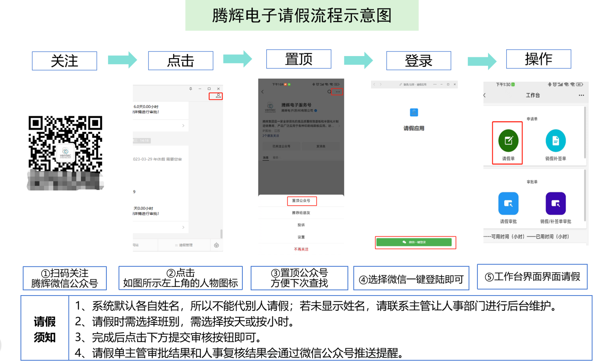The height and width of the screenshot is (364, 613).
Task: Tap the account name 腾辉电子服务号
Action: tap(296, 105)
